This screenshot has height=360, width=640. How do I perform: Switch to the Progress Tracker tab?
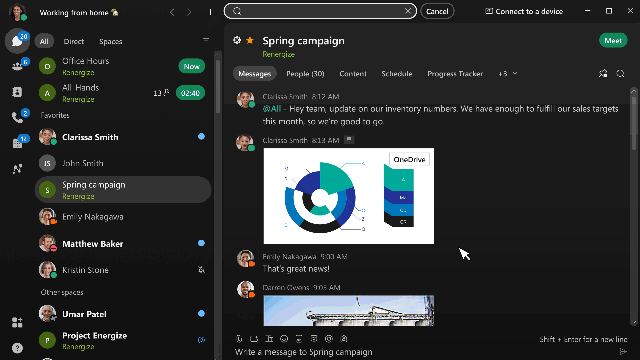click(x=455, y=74)
